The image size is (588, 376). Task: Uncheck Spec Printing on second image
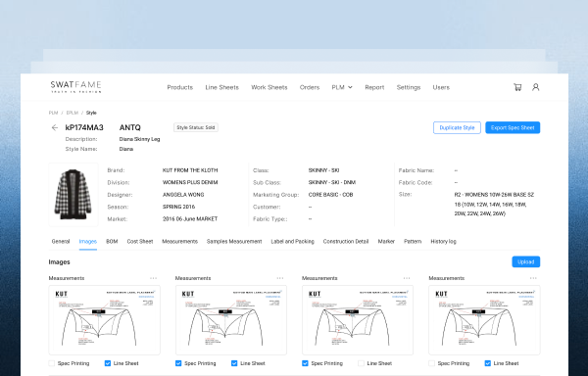(178, 363)
